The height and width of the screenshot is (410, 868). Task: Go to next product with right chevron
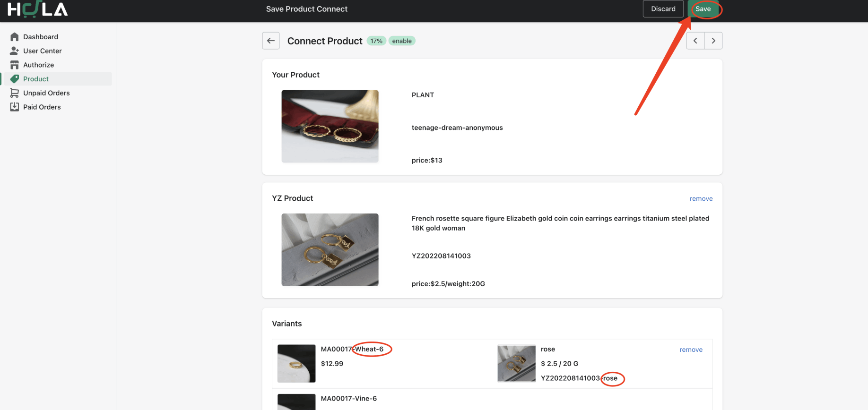pyautogui.click(x=713, y=41)
